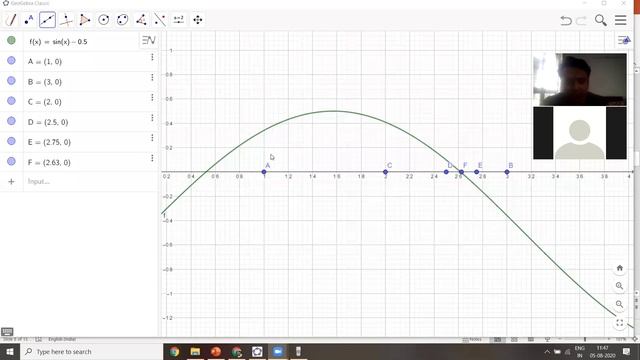Open the more options menu for F
Image resolution: width=640 pixels, height=360 pixels.
(152, 158)
